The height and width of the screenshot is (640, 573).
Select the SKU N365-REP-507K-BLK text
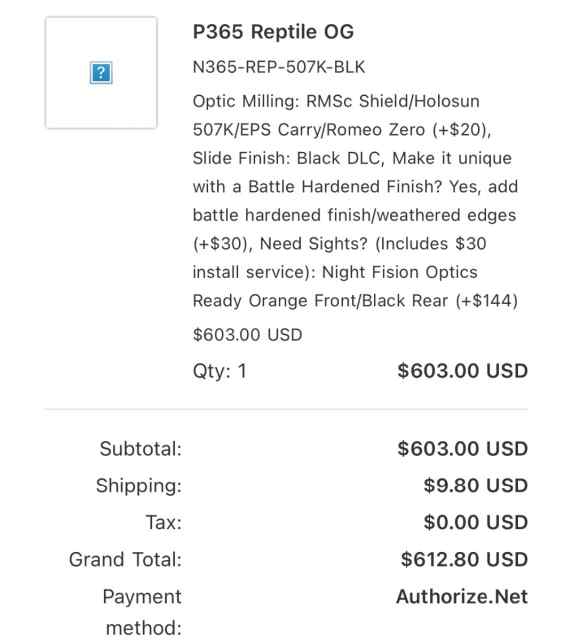pos(279,67)
